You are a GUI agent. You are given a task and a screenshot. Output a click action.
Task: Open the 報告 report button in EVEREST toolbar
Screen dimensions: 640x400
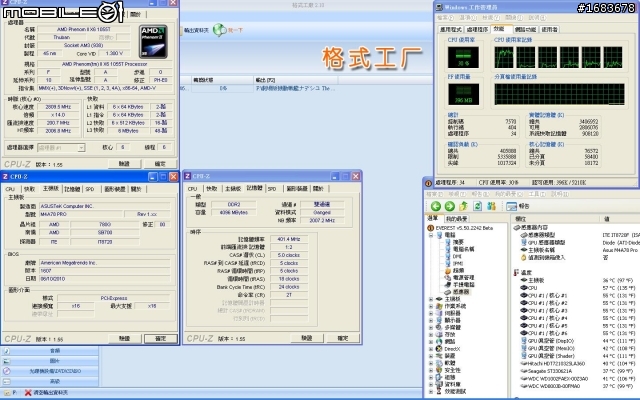coord(518,207)
